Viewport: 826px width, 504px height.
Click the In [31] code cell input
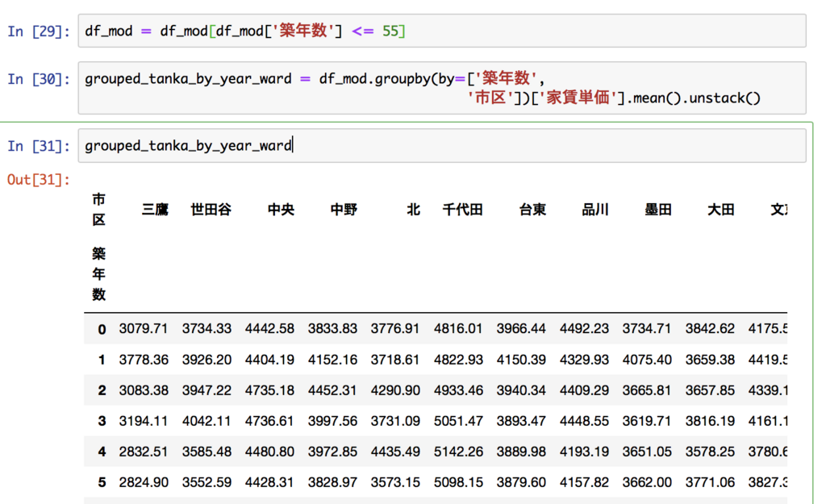[x=442, y=145]
